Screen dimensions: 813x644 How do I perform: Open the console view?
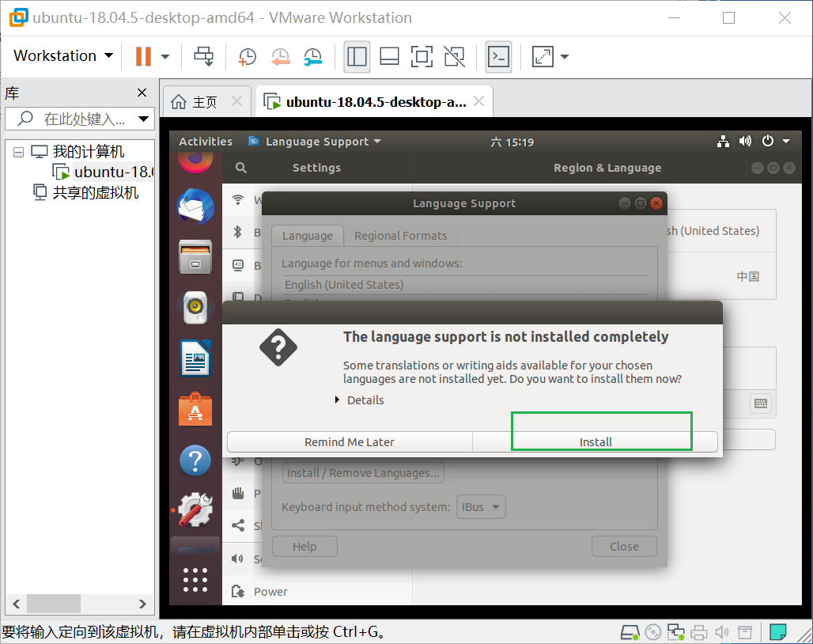[498, 56]
